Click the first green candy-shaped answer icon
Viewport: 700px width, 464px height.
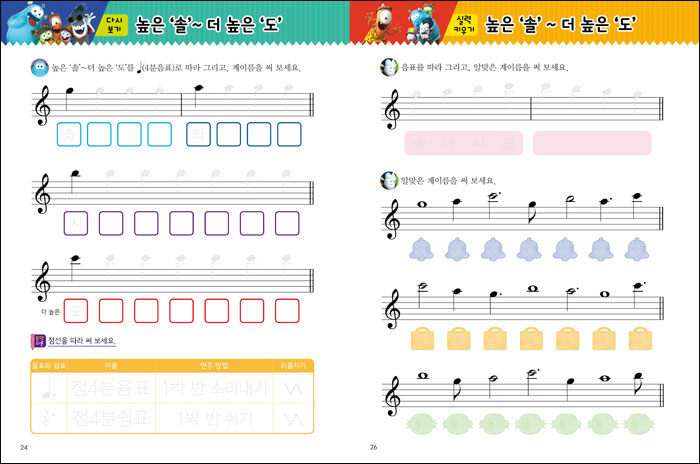click(x=422, y=422)
